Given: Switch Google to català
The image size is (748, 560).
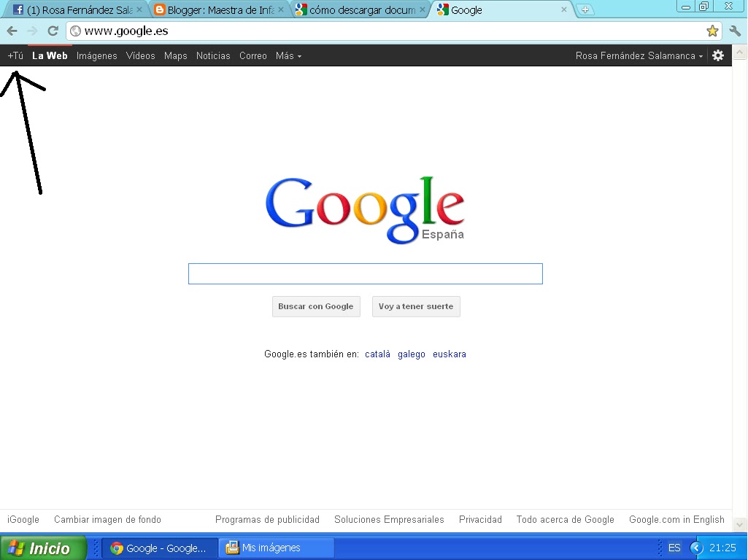Looking at the screenshot, I should (x=377, y=354).
